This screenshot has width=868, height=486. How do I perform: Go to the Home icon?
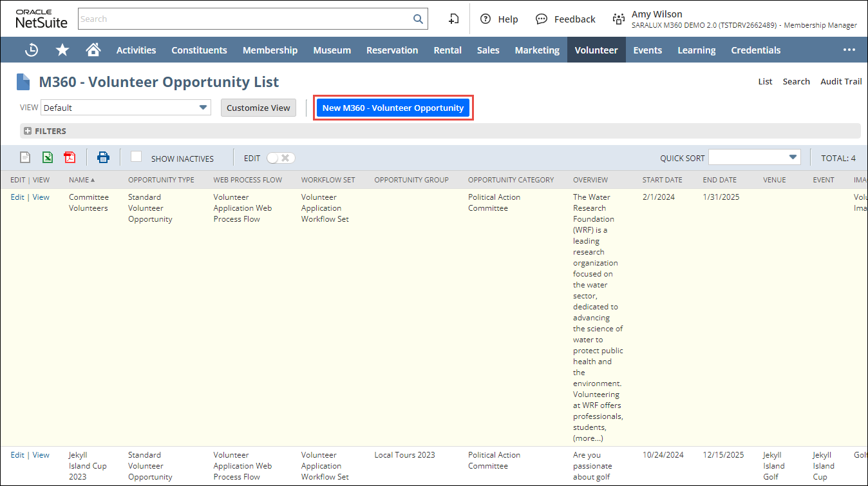point(93,50)
